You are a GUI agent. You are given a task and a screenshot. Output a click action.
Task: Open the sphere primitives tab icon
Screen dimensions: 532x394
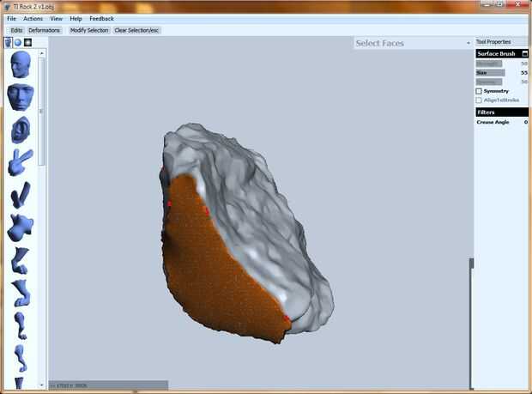18,42
